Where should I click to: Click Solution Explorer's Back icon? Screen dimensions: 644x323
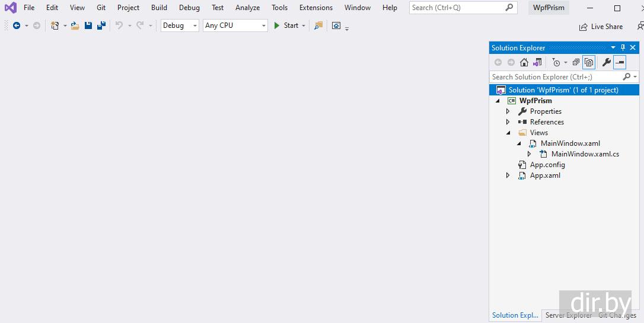498,62
